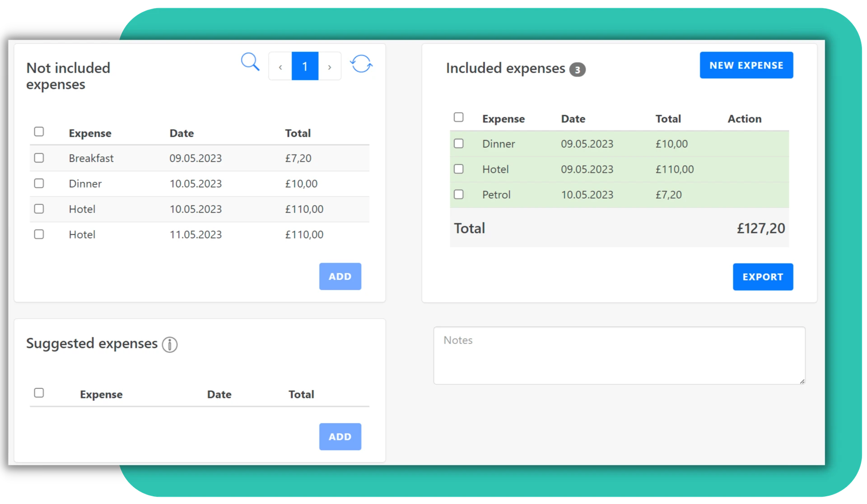Check the select-all checkbox in Included expenses

pyautogui.click(x=459, y=117)
